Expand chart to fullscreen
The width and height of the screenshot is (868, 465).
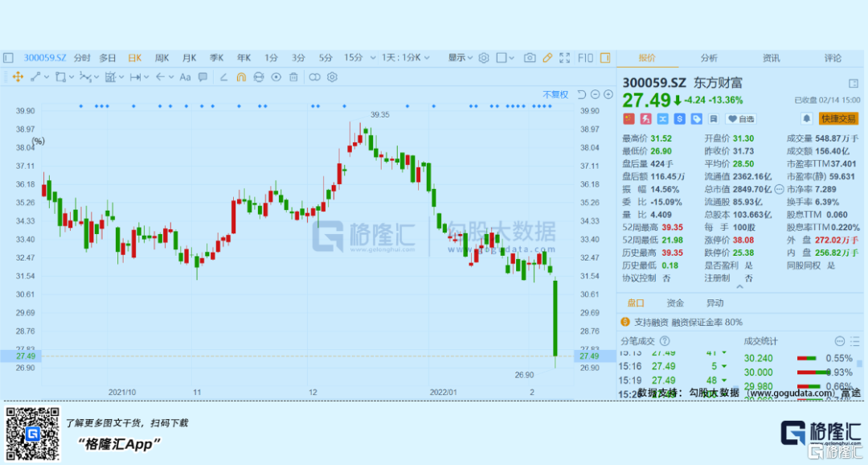(x=565, y=58)
